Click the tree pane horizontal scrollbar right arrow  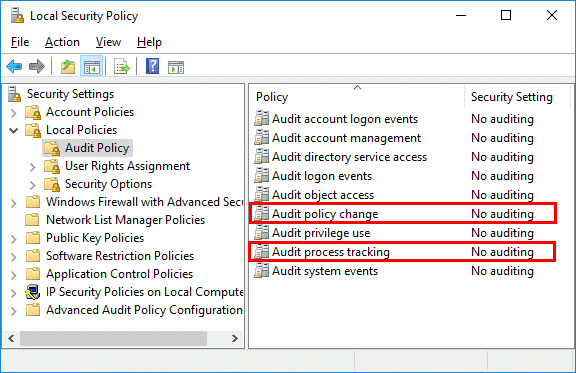tap(235, 338)
